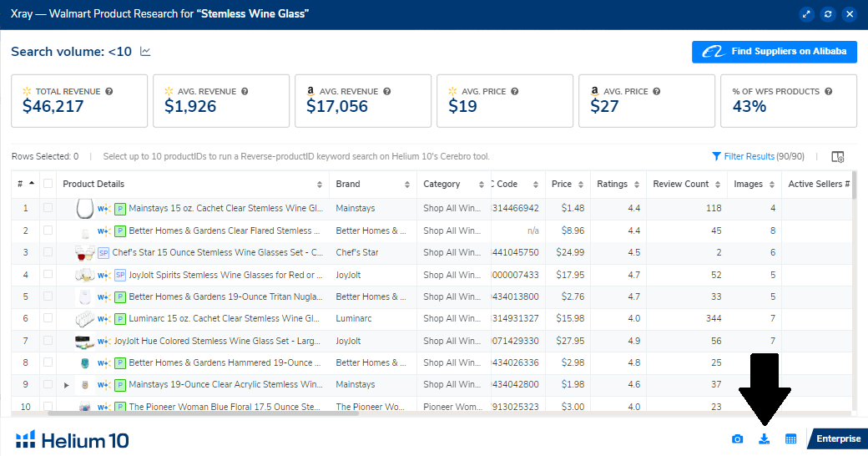Click the Enterprise plan button
The image size is (868, 456).
tap(837, 438)
